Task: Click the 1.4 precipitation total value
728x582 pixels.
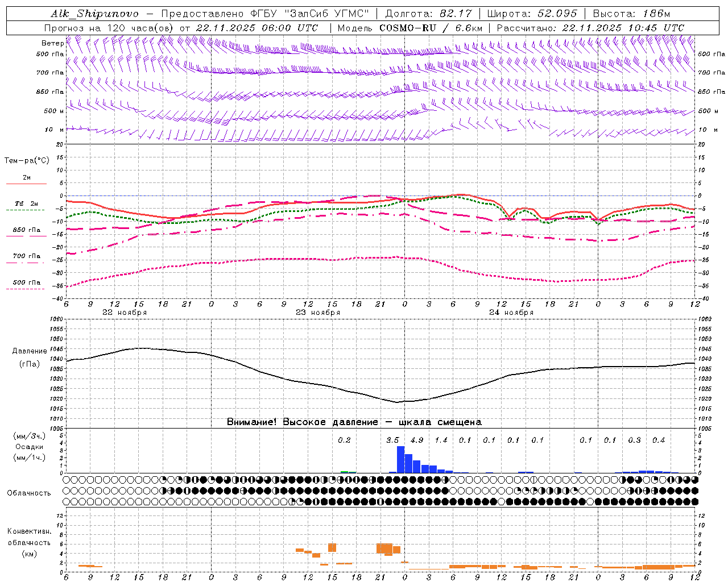Action: tap(441, 440)
